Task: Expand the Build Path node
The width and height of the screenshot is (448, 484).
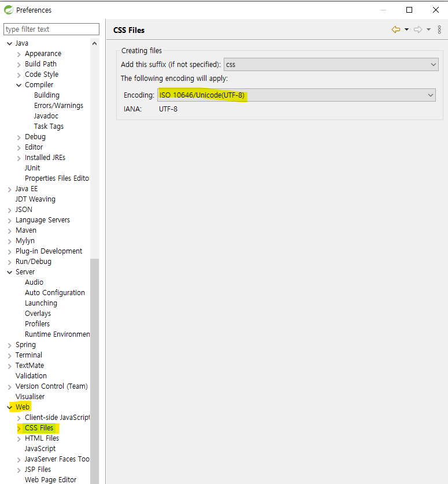Action: [x=19, y=65]
